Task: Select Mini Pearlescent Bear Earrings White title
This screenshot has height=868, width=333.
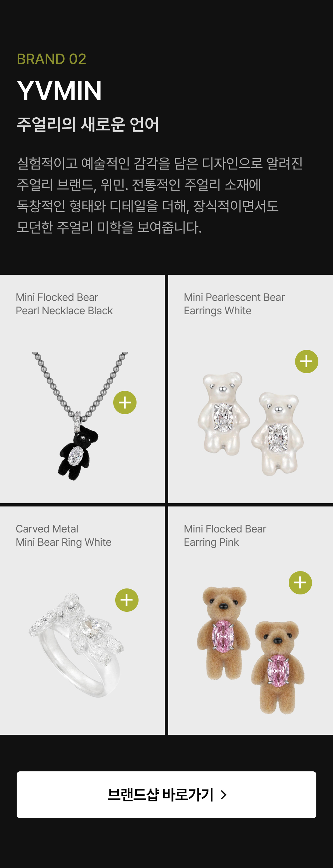Action: (234, 304)
